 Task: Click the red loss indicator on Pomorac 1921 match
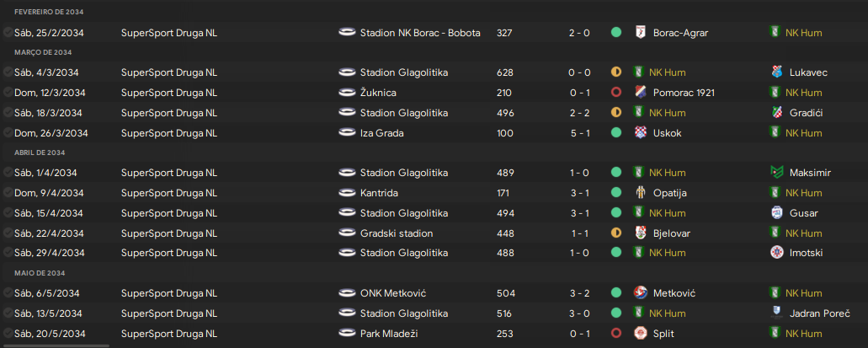[x=615, y=92]
